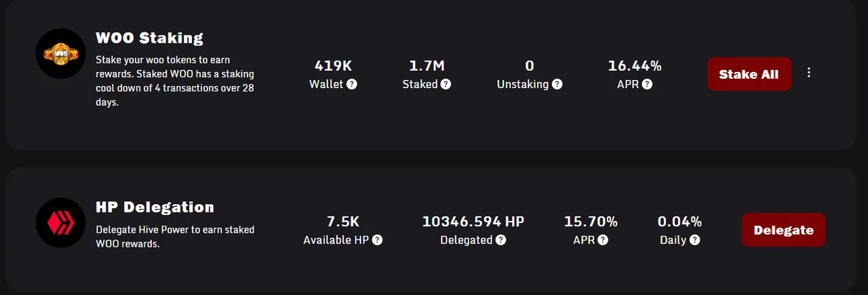Click the 419K wallet balance value
Viewport: 868px width, 295px height.
point(333,66)
